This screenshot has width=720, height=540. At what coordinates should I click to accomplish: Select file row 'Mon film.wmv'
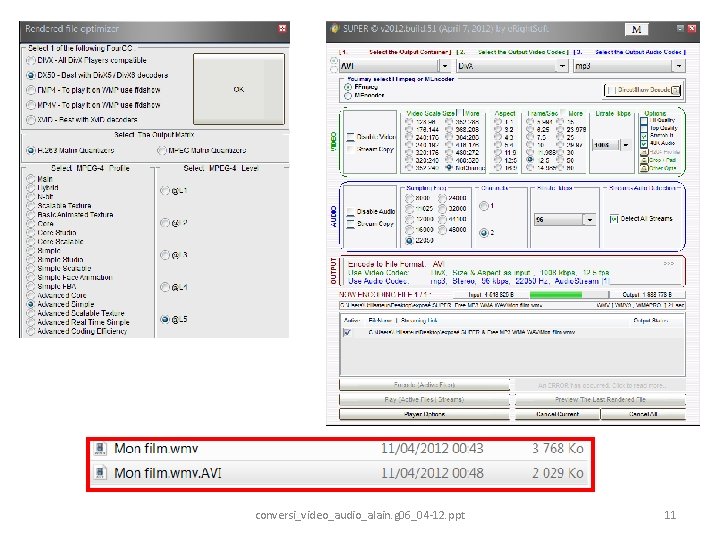340,449
